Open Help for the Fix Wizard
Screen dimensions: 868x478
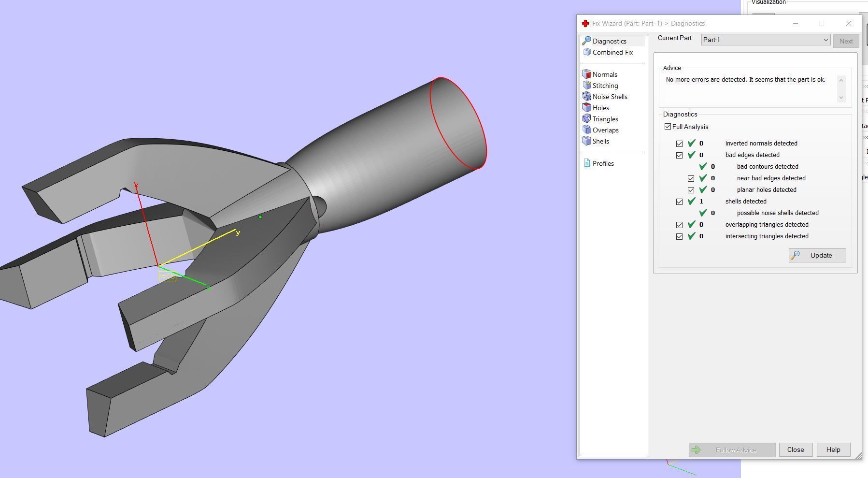(x=833, y=449)
